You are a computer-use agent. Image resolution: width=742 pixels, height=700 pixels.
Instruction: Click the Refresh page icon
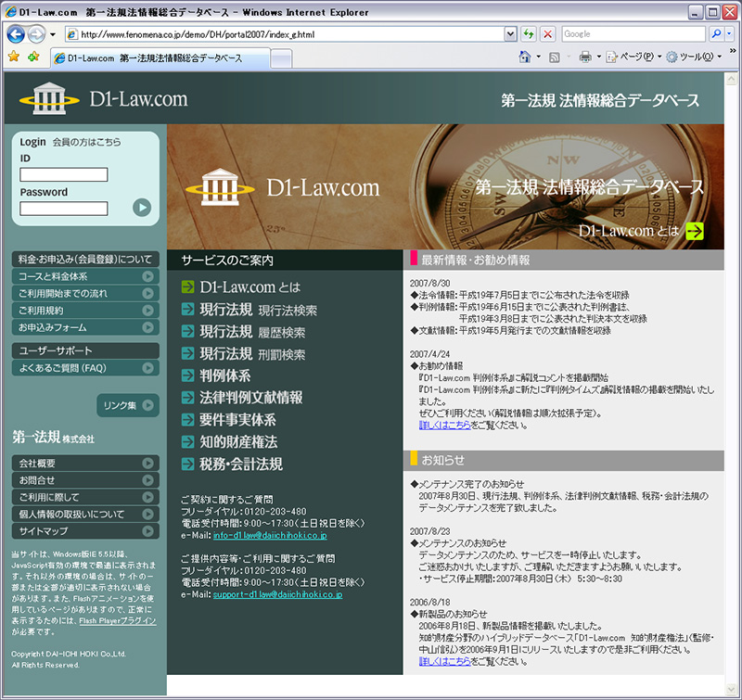click(x=528, y=34)
